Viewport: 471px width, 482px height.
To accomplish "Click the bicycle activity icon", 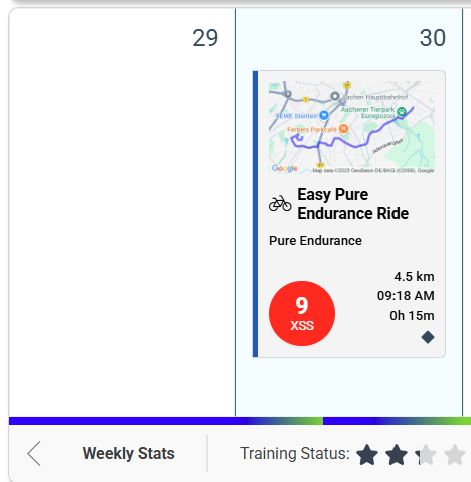I will click(x=280, y=203).
